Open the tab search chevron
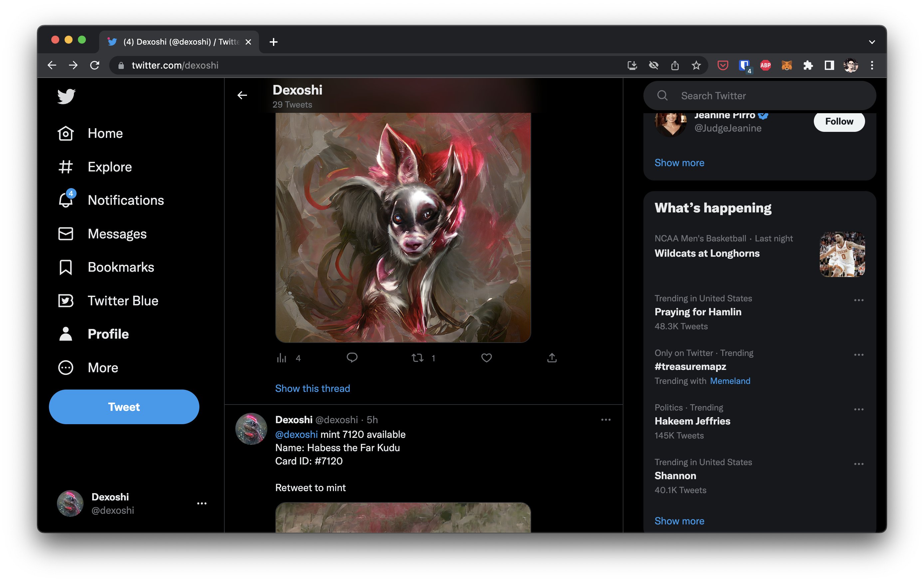 [x=872, y=42]
